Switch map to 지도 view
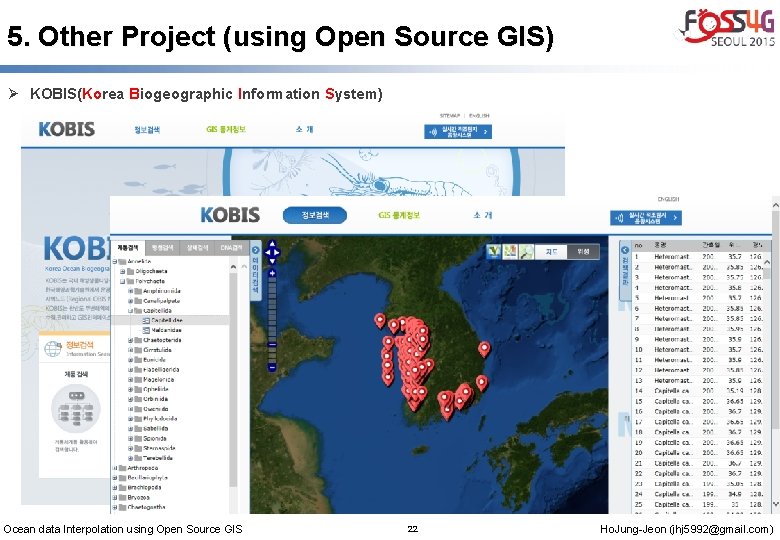The width and height of the screenshot is (780, 540). [x=551, y=252]
